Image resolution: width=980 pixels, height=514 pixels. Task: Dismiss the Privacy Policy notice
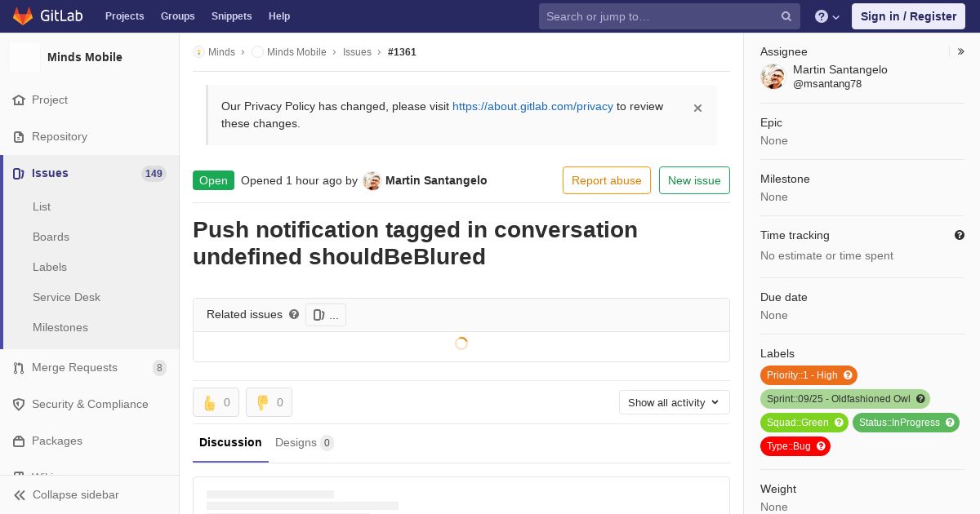coord(697,108)
